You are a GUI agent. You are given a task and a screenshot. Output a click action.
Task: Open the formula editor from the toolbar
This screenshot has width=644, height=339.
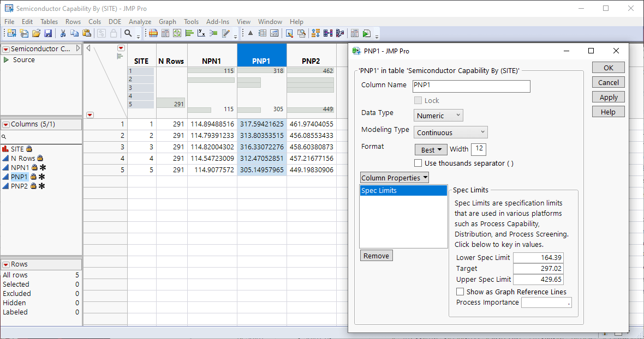coord(289,33)
